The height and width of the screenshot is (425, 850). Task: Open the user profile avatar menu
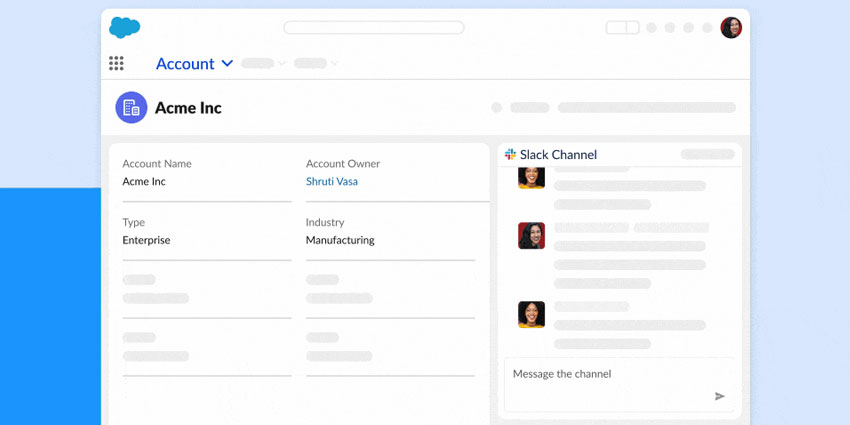731,28
